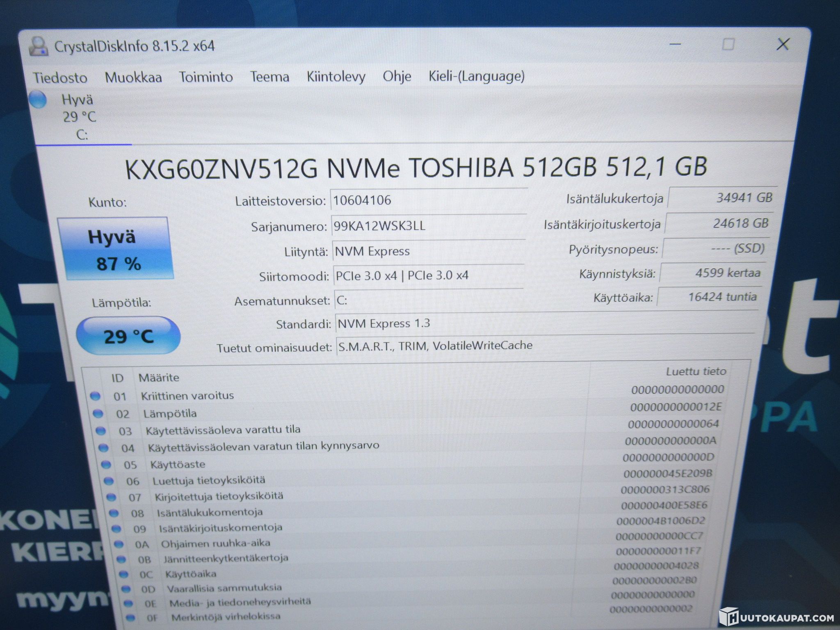Select the Vaarallisia sammutuksia attribute row

click(411, 585)
